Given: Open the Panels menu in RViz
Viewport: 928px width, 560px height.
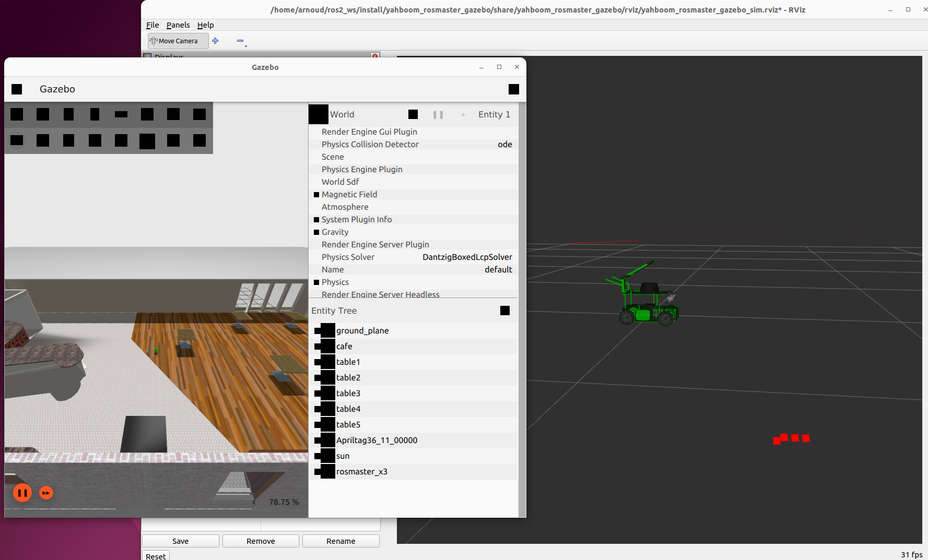Looking at the screenshot, I should pos(178,25).
